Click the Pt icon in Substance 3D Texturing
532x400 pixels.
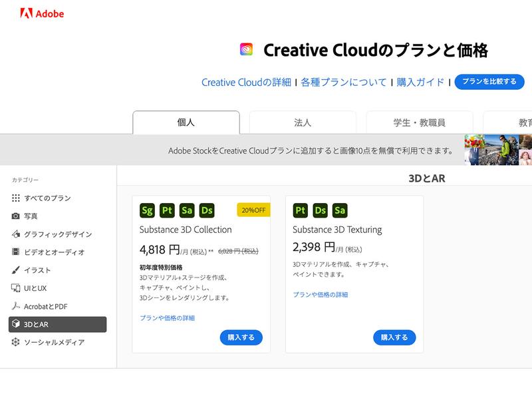coord(301,210)
